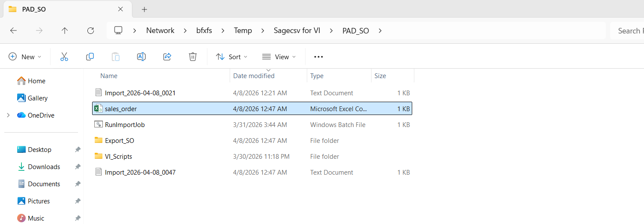Open Desktop in quick access

pyautogui.click(x=34, y=150)
